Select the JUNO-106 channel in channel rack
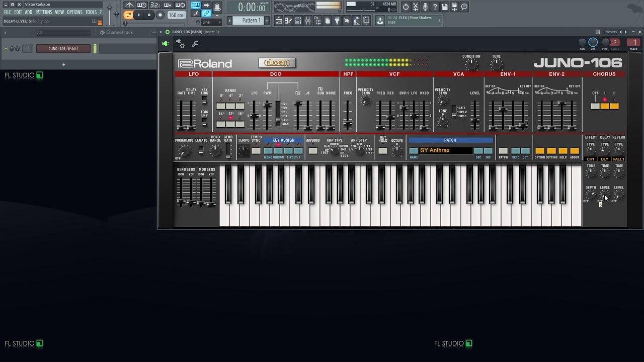 coord(63,49)
